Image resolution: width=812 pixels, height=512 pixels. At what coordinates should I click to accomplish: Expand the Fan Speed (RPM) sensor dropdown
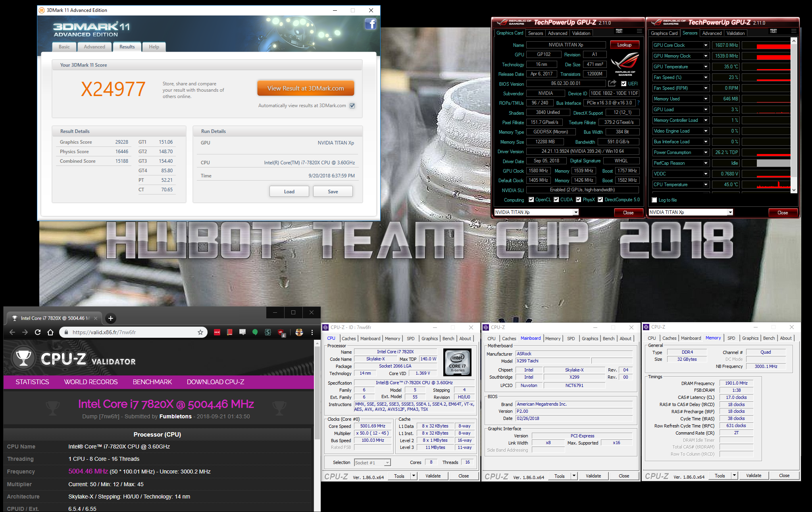706,88
